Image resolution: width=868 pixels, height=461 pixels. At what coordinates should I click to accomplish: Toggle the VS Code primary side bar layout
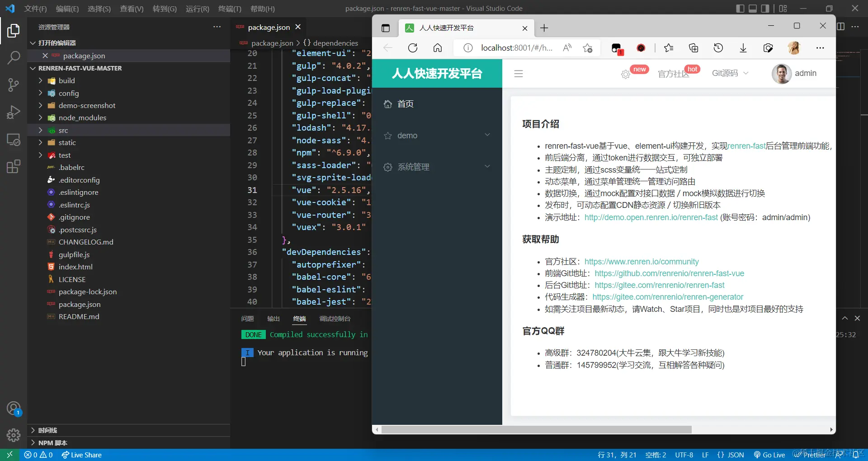(740, 9)
